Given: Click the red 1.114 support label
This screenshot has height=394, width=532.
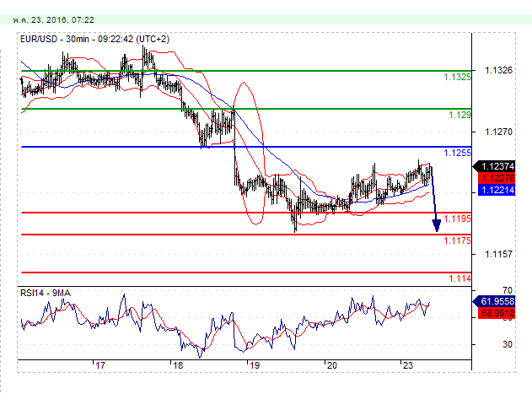Looking at the screenshot, I should coord(459,279).
